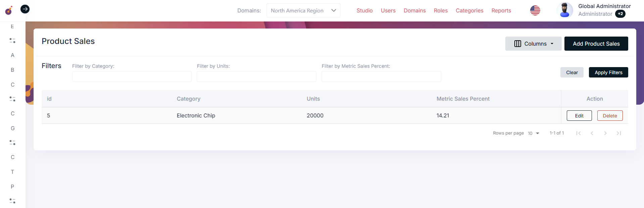The image size is (644, 208).
Task: Click the previous page chevron
Action: tap(592, 133)
